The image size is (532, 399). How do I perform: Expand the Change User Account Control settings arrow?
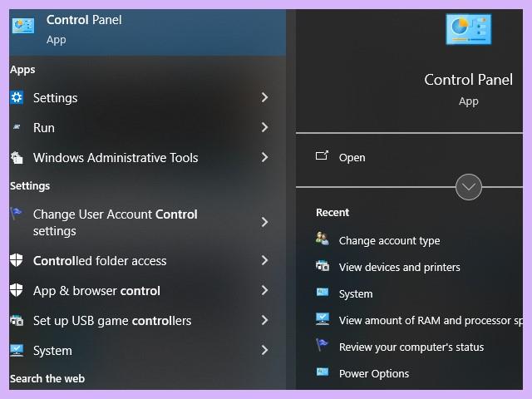264,222
